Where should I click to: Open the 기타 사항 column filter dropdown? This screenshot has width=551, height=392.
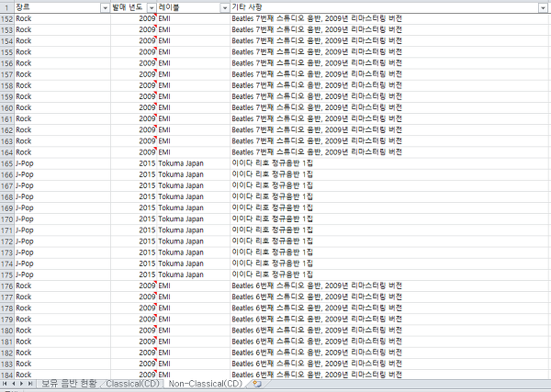(543, 7)
